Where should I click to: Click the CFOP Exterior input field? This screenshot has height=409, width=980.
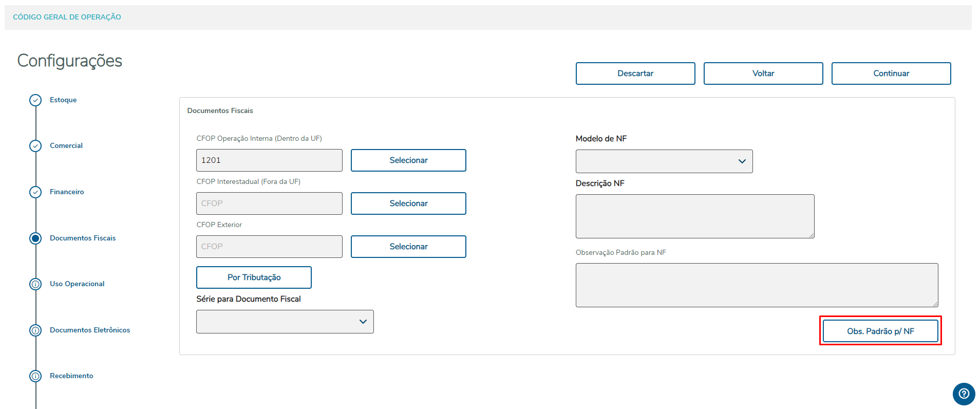[269, 247]
